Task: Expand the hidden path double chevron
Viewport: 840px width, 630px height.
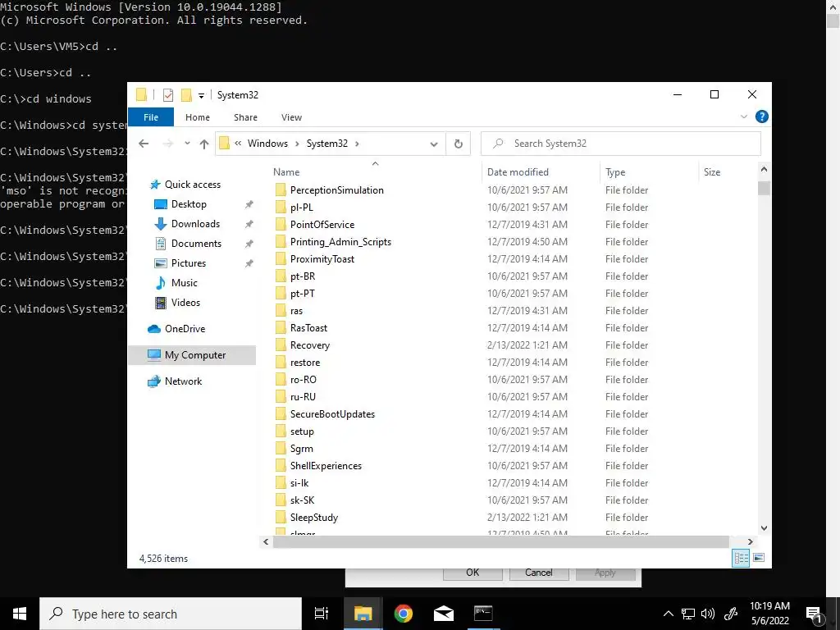Action: (x=238, y=144)
